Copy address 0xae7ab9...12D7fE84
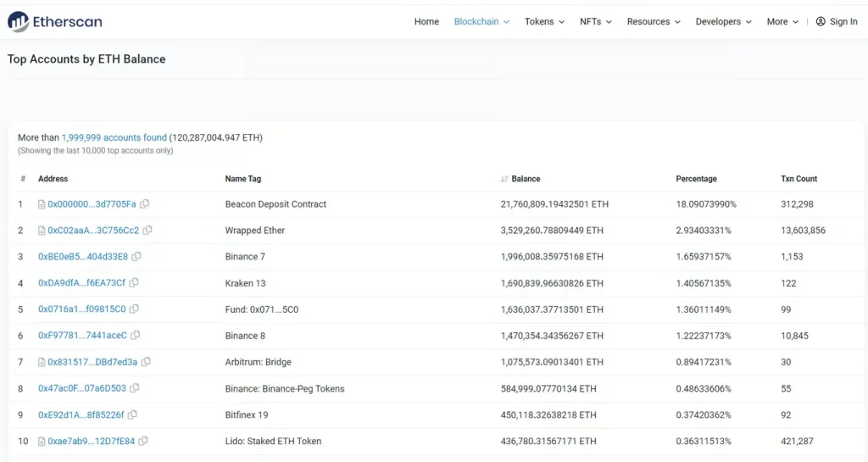This screenshot has height=462, width=868. point(142,441)
